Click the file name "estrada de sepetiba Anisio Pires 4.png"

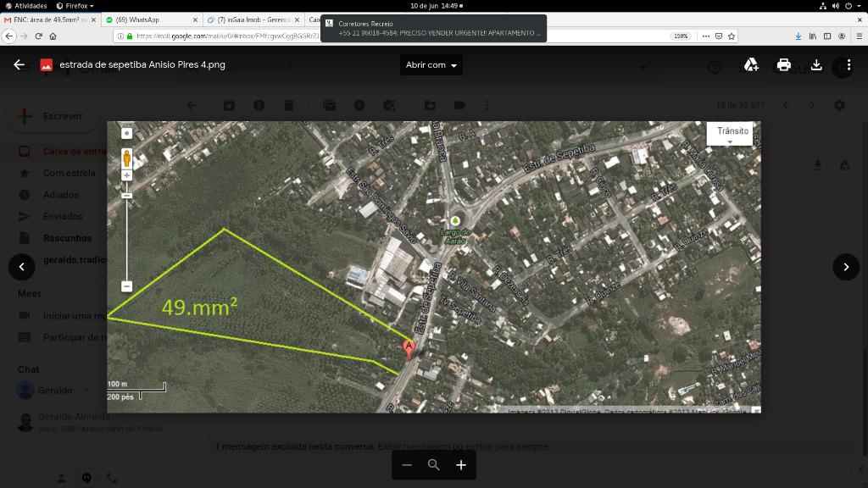pos(142,64)
